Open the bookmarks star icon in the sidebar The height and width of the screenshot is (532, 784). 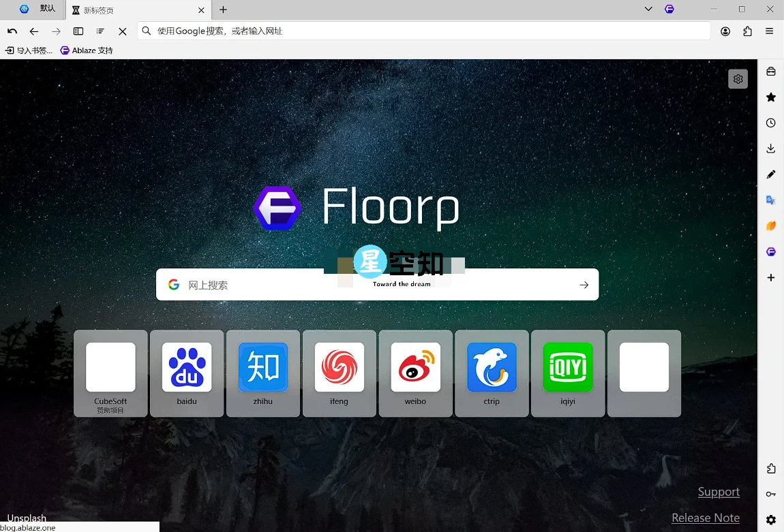pos(771,97)
